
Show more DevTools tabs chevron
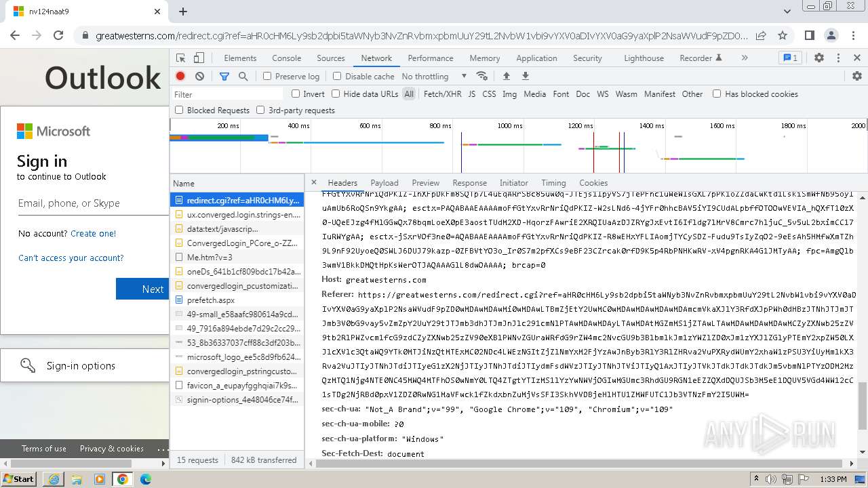coord(745,58)
